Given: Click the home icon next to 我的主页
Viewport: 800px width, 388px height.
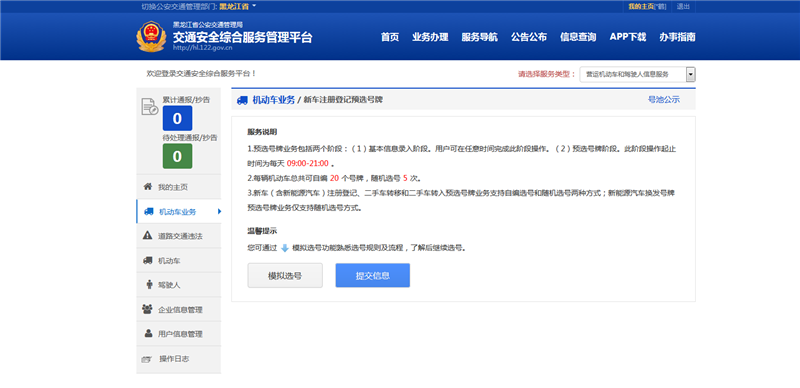Looking at the screenshot, I should click(148, 187).
